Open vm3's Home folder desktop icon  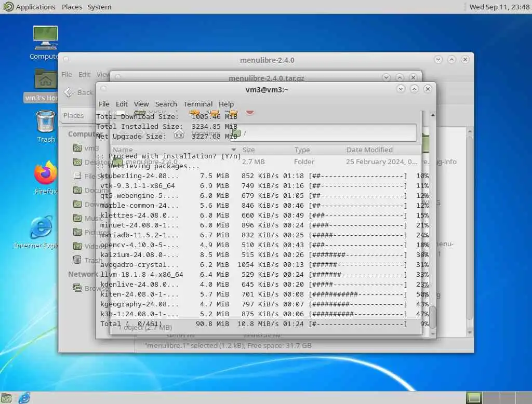[x=45, y=79]
